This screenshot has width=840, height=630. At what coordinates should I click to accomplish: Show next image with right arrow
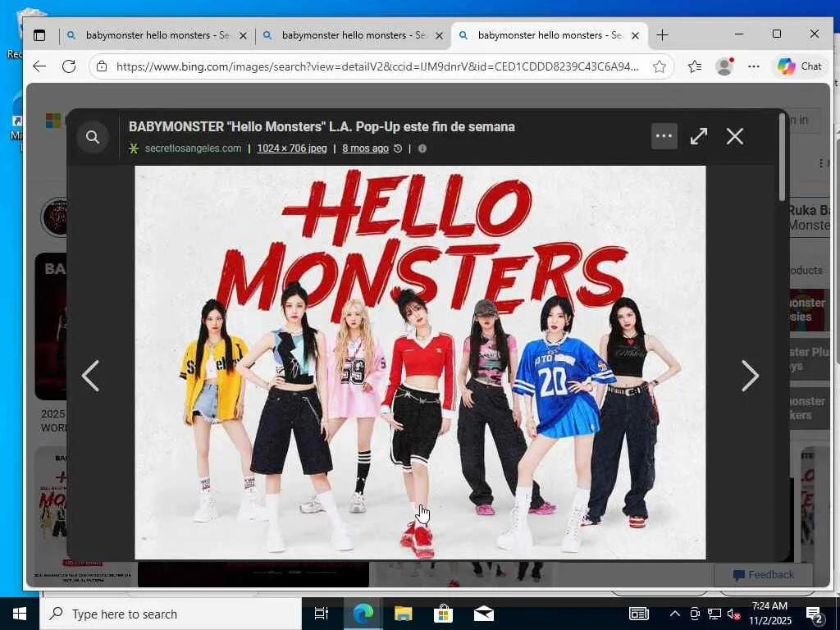pyautogui.click(x=750, y=376)
